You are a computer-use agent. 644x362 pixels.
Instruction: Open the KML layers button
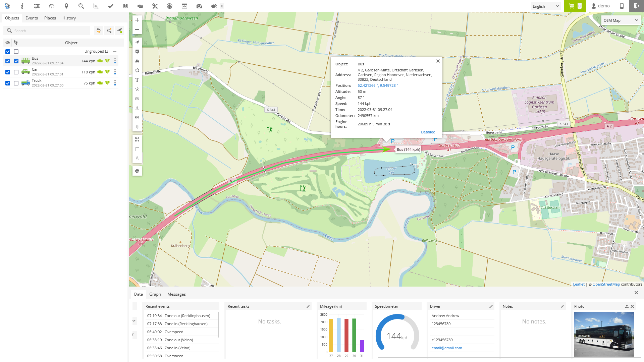[137, 117]
